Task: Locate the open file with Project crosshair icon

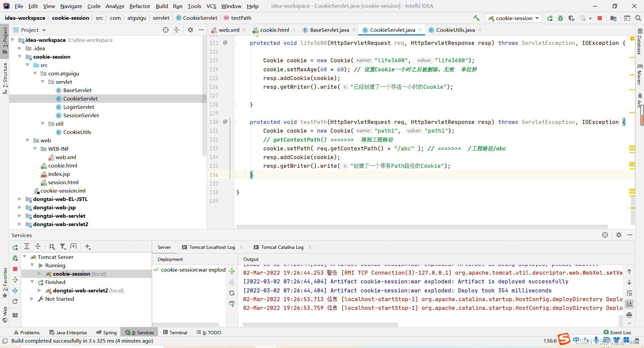Action: (x=166, y=30)
